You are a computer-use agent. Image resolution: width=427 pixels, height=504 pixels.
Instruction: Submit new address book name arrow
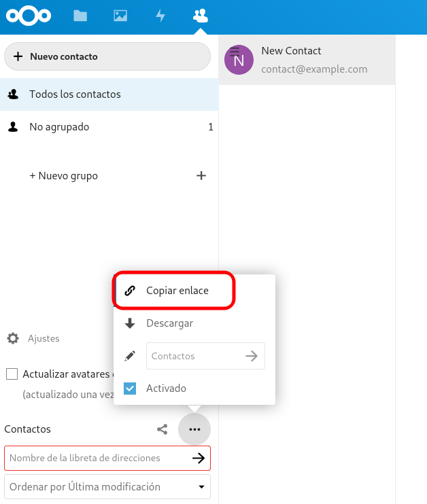pos(199,458)
